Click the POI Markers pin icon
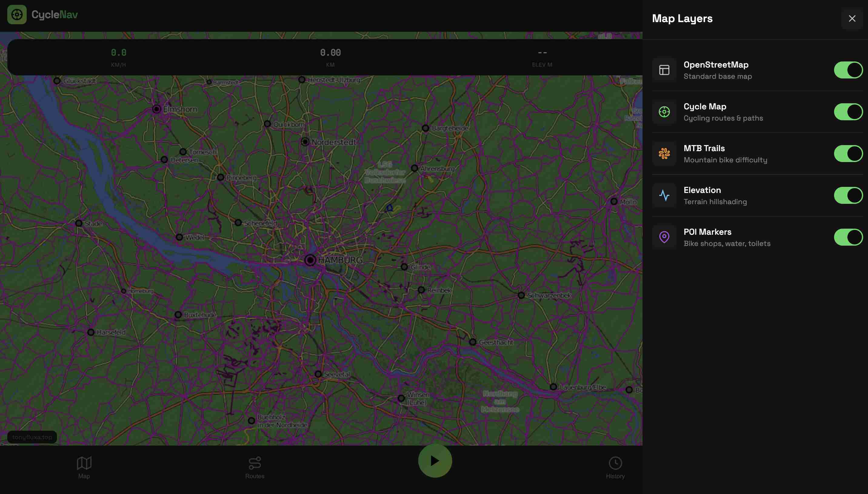 664,237
